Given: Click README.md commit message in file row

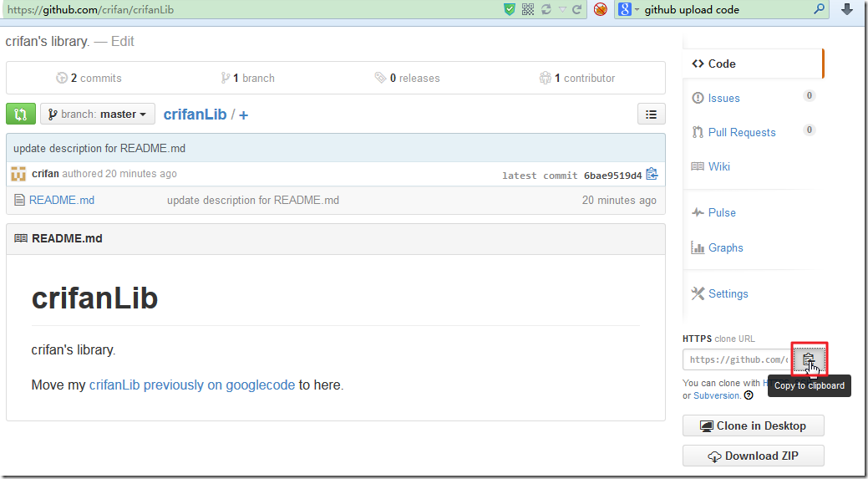Looking at the screenshot, I should click(253, 201).
